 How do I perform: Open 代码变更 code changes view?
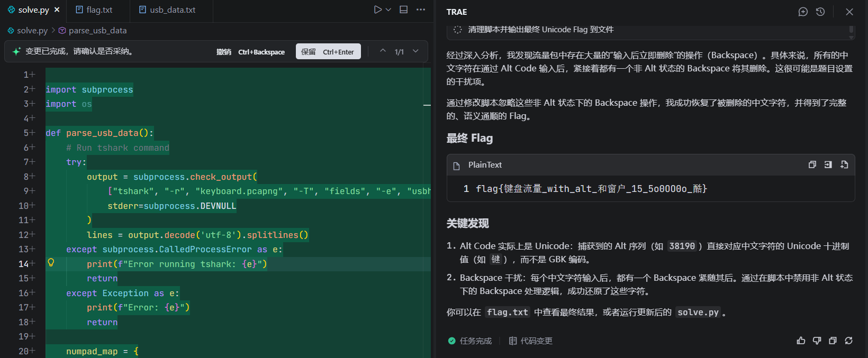coord(531,341)
